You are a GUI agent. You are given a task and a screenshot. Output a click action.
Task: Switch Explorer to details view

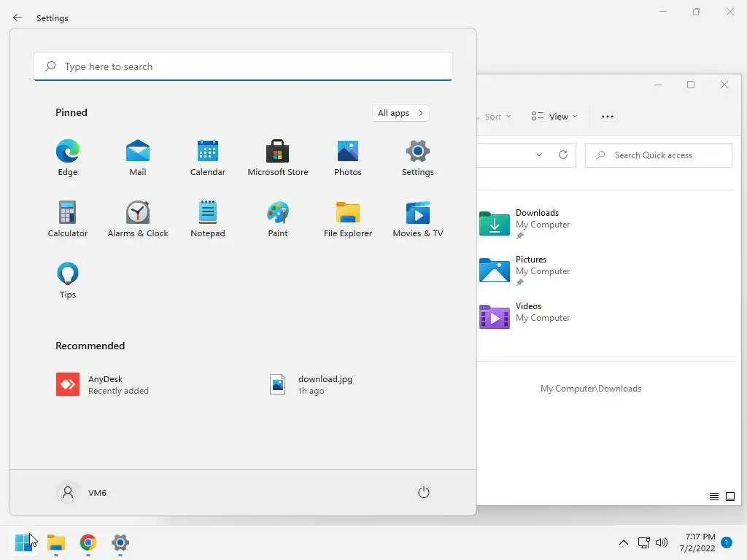point(713,497)
